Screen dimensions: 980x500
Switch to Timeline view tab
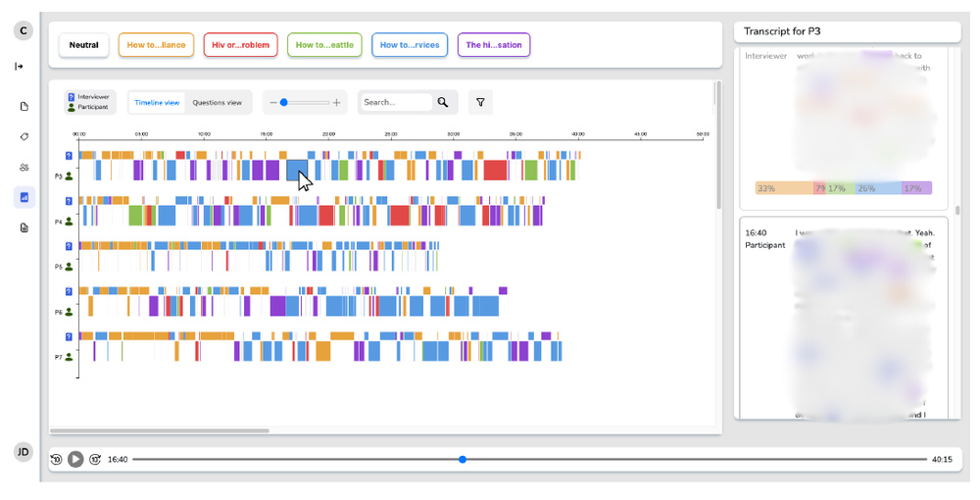click(157, 103)
